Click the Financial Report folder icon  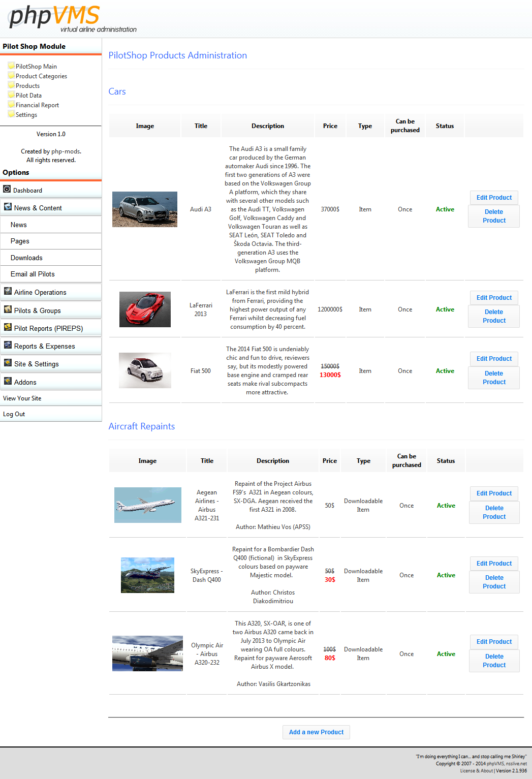tap(11, 104)
